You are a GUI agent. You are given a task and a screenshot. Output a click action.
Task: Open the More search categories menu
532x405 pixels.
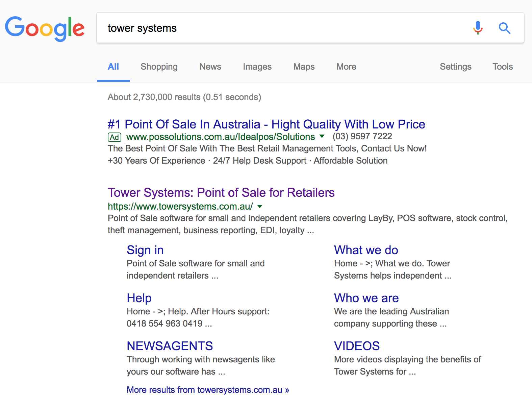tap(346, 67)
